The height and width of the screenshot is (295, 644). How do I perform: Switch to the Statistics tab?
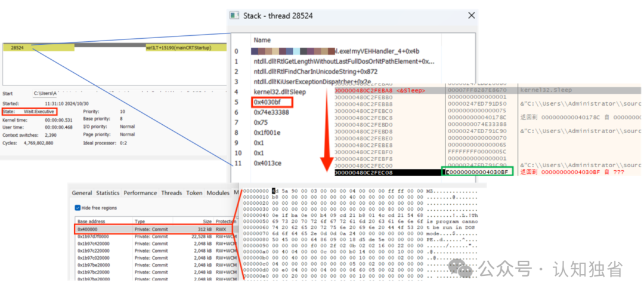click(x=107, y=193)
